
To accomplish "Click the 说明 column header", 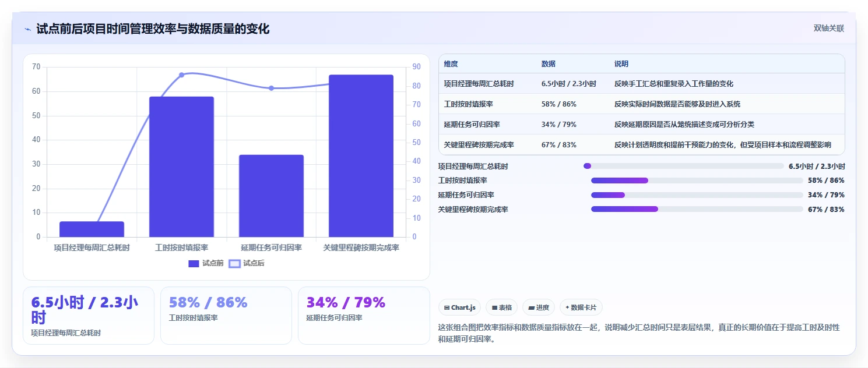I will click(621, 64).
